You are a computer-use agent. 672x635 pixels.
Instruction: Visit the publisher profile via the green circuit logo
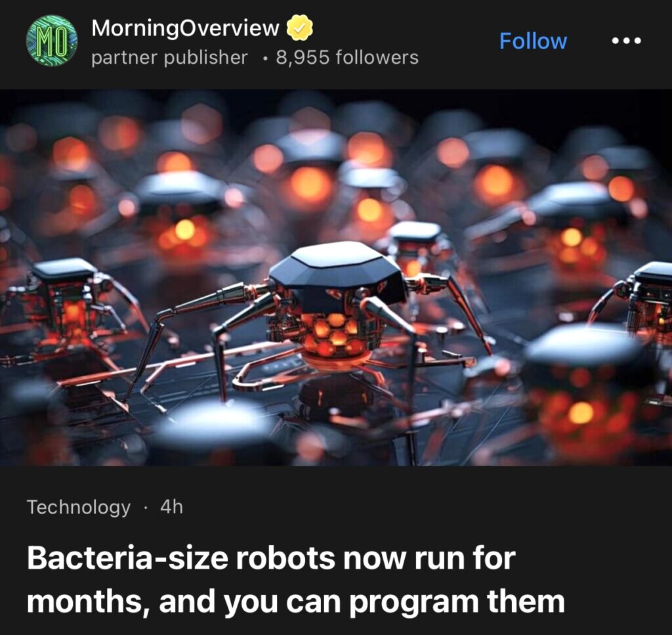click(52, 41)
